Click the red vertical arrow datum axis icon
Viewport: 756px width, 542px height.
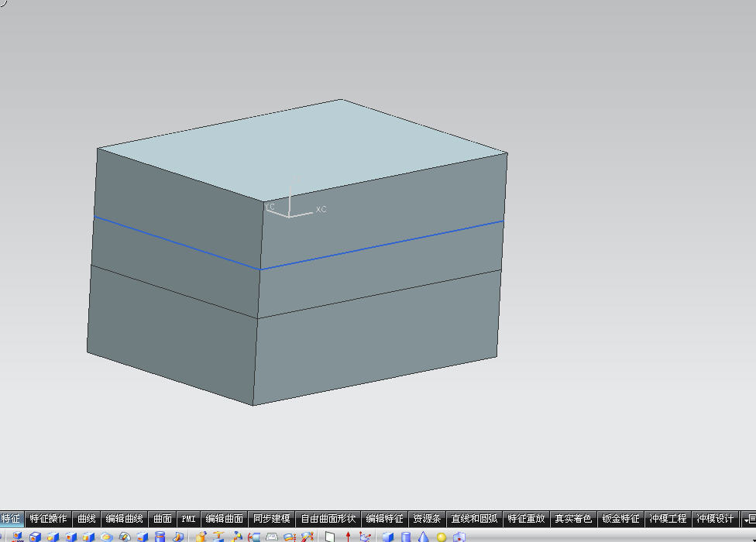click(x=348, y=537)
